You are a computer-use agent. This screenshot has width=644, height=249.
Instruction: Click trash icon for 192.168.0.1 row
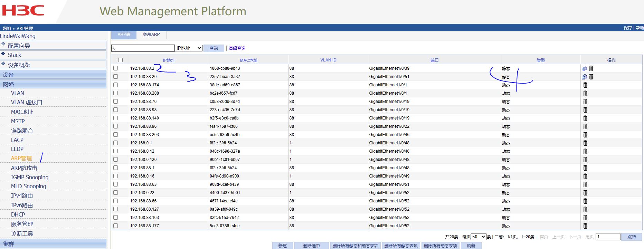pos(585,143)
